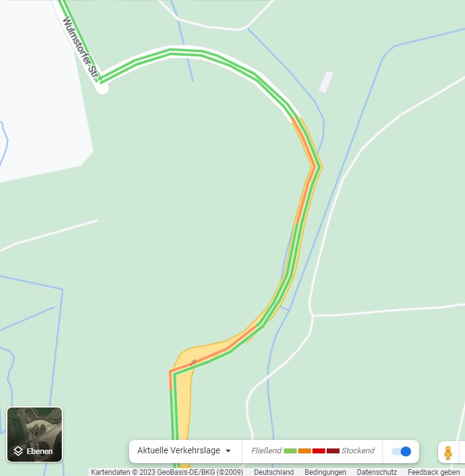Click the small grey marker on the orange road

point(193,362)
